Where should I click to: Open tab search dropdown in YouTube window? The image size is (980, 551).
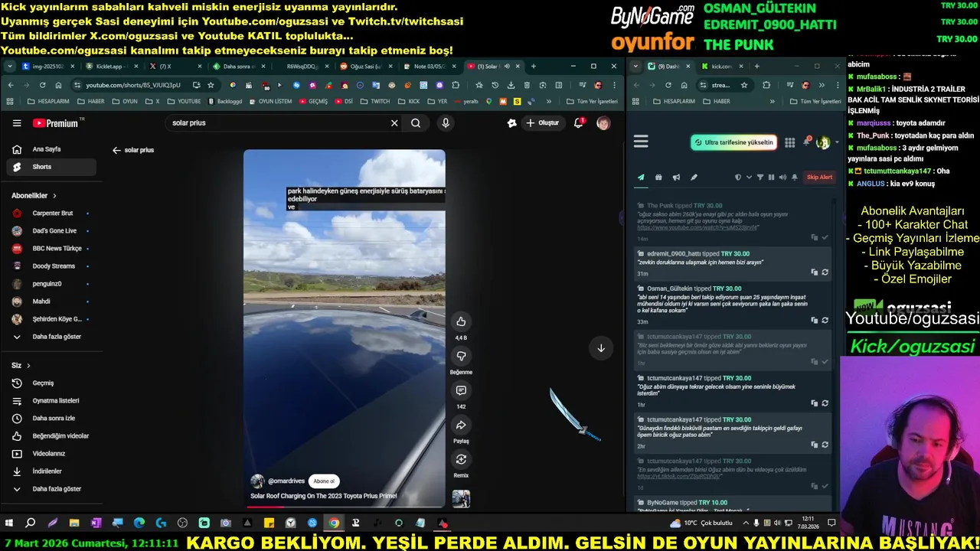click(10, 67)
